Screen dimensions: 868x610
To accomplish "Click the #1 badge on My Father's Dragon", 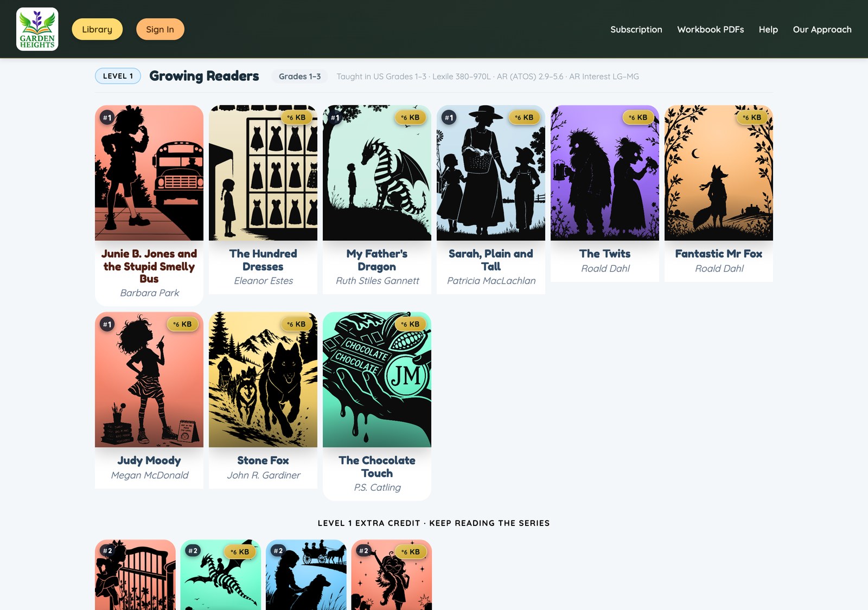I will point(335,118).
